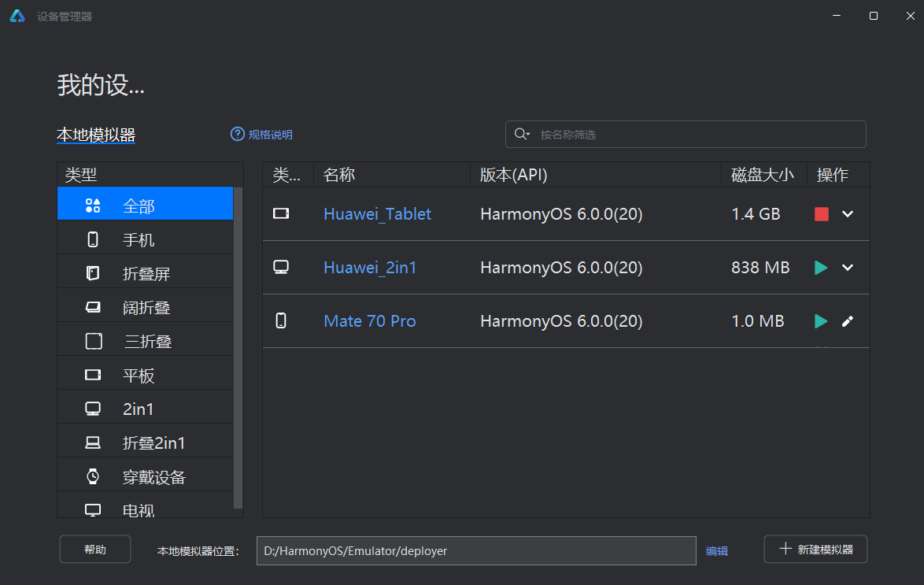Click the watch icon beside 穿戴设备
Viewport: 924px width, 585px height.
pos(93,476)
